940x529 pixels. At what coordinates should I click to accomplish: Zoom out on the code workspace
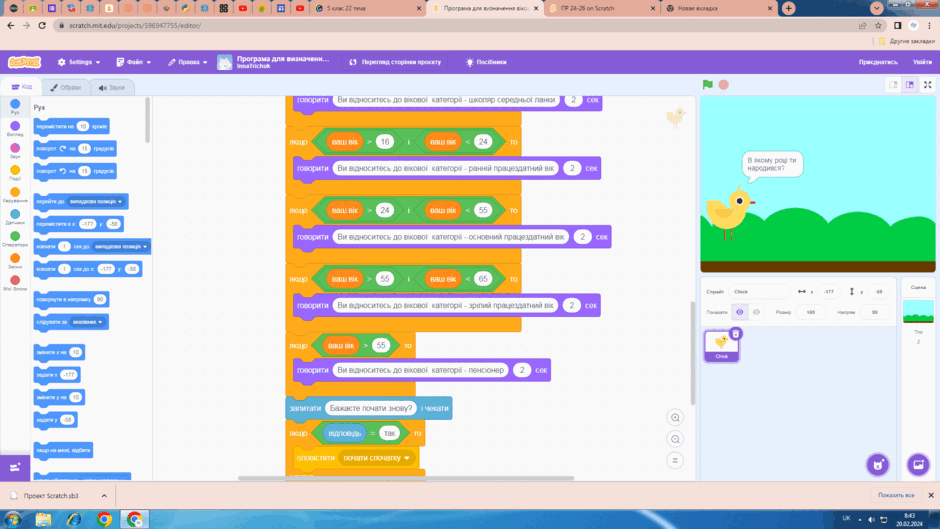click(x=675, y=439)
